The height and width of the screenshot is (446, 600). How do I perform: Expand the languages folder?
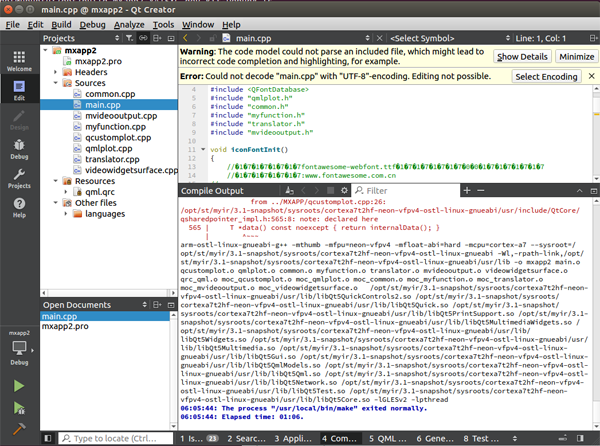(65, 213)
